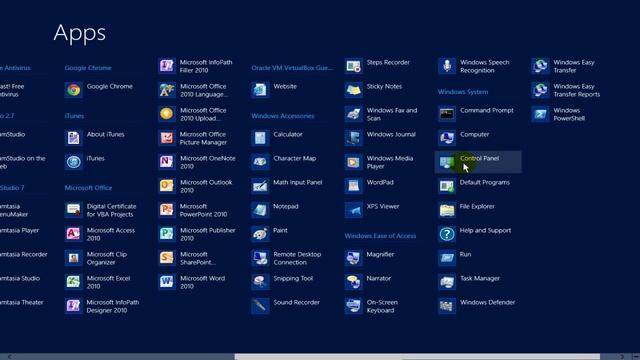
Task: Click the Windows Accessories group heading
Action: [283, 116]
